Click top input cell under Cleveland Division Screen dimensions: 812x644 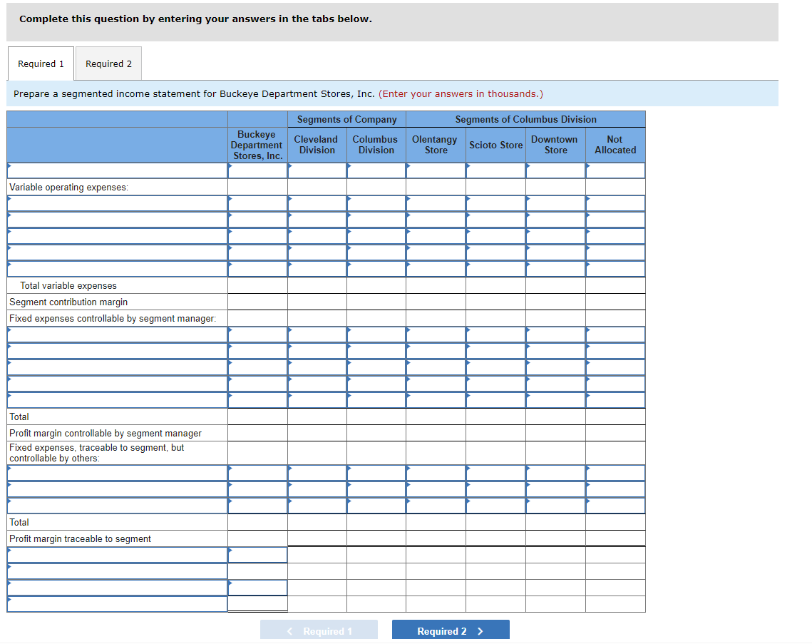(x=317, y=170)
